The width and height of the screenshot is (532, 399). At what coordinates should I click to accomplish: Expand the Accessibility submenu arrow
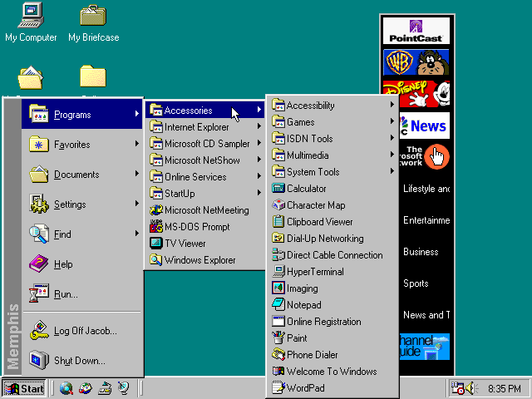coord(392,105)
